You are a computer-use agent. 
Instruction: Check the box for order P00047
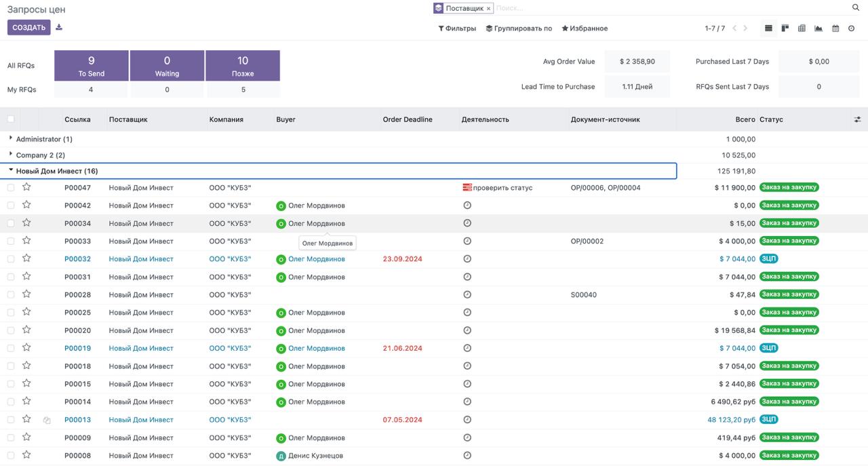pos(10,188)
